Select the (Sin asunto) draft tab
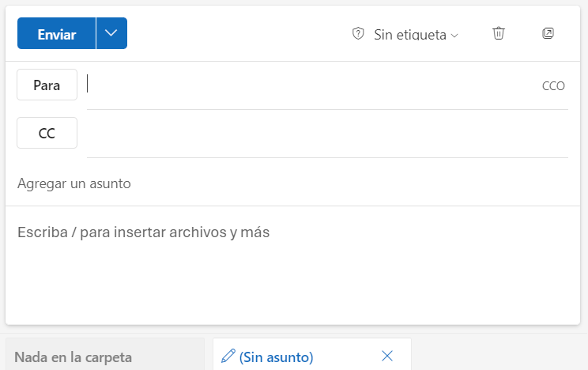 coord(276,357)
